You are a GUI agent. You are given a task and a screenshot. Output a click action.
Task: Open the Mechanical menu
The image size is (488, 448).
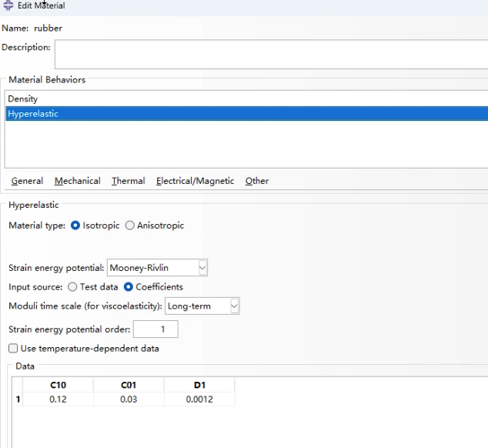[78, 181]
